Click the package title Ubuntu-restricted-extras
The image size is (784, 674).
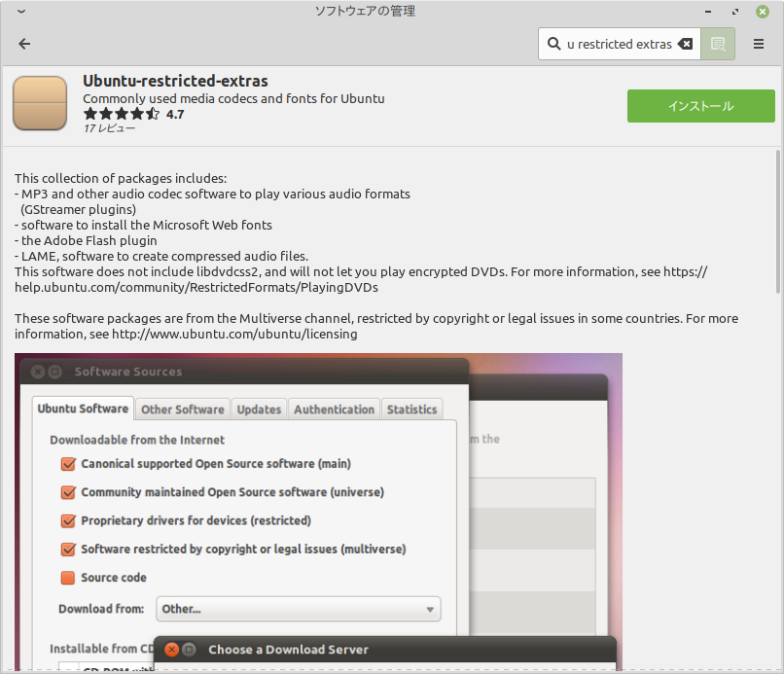point(175,81)
